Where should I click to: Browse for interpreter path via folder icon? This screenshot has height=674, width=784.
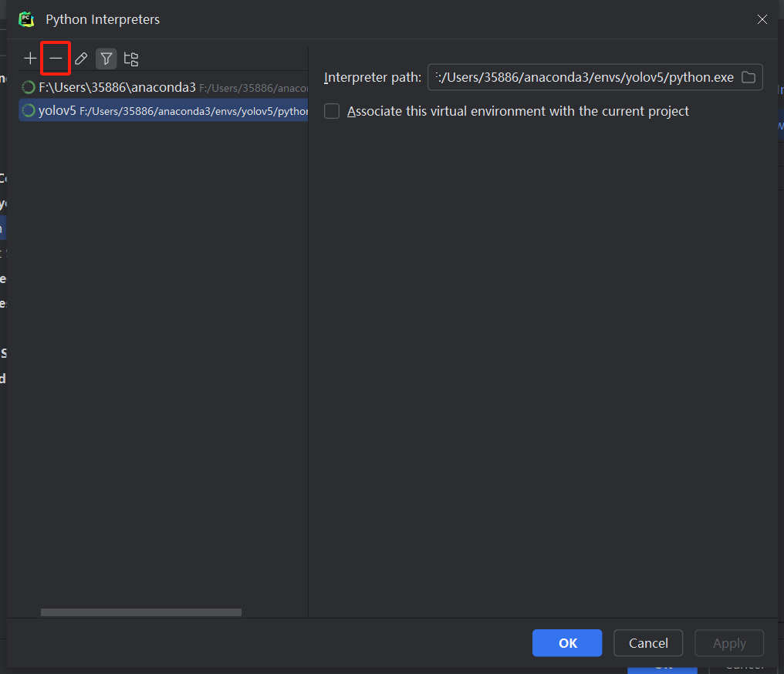coord(748,77)
